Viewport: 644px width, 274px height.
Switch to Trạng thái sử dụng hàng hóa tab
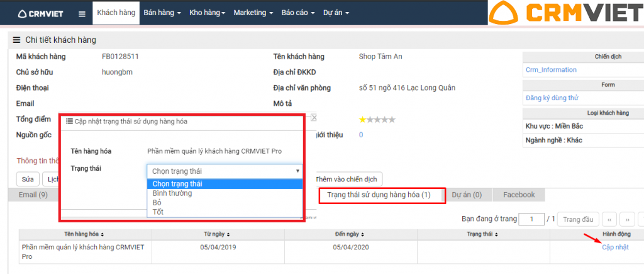point(379,195)
